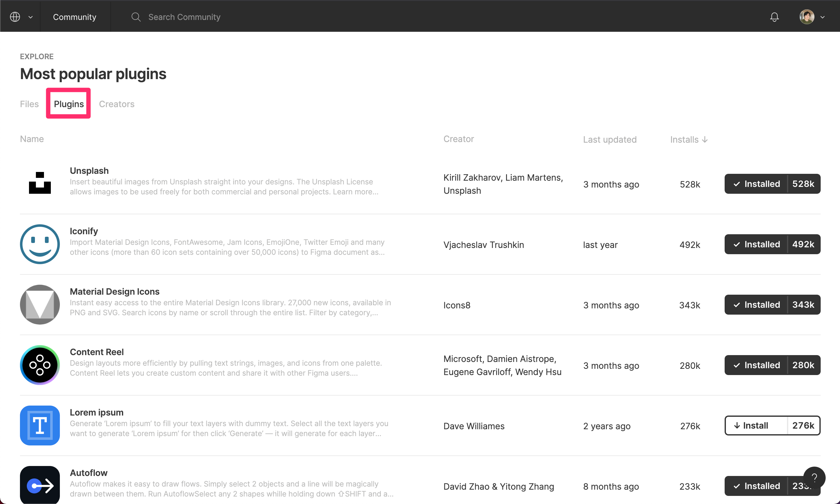Click the Material Design Icons logo
Image resolution: width=840 pixels, height=504 pixels.
[39, 304]
